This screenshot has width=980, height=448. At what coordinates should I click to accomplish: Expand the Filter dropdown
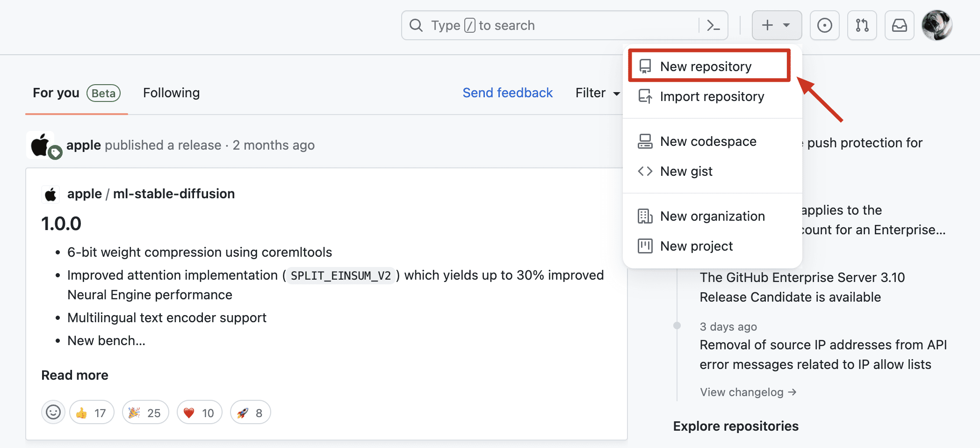click(x=598, y=93)
